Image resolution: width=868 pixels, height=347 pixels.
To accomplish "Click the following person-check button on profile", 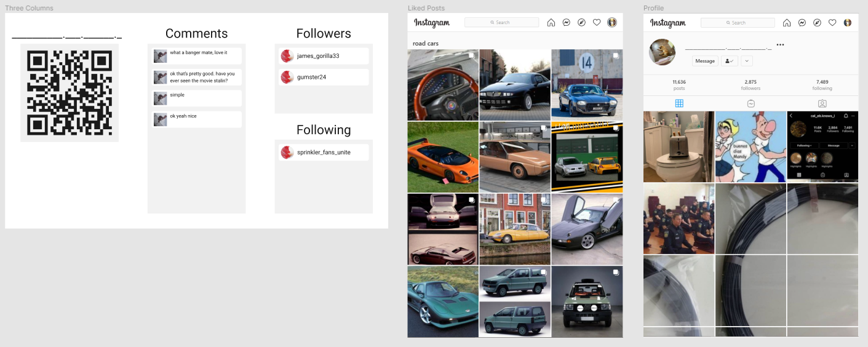I will [730, 61].
